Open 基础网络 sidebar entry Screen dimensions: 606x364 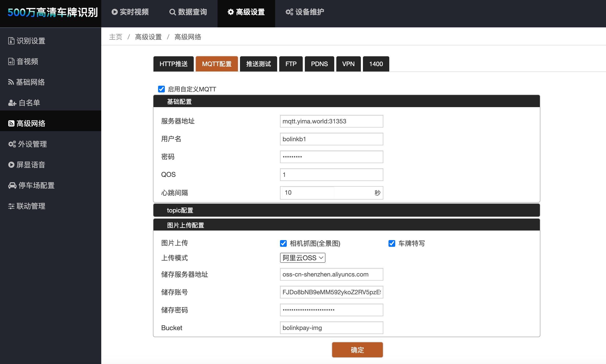51,82
